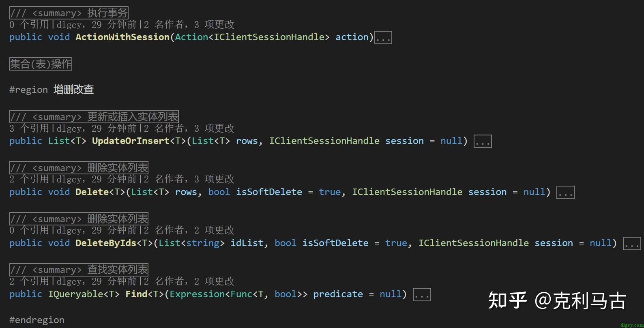Expand collapsed body of UpdateOrInsert method
The width and height of the screenshot is (644, 328).
483,141
